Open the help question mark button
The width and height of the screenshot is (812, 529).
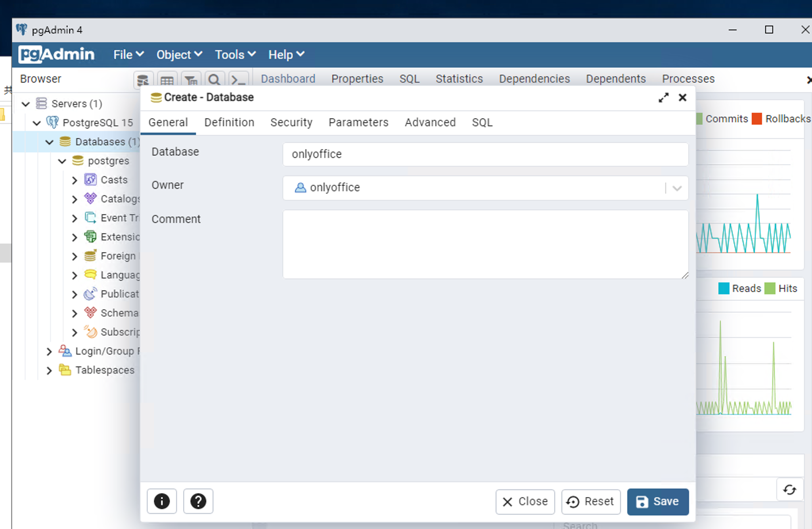[x=198, y=501]
